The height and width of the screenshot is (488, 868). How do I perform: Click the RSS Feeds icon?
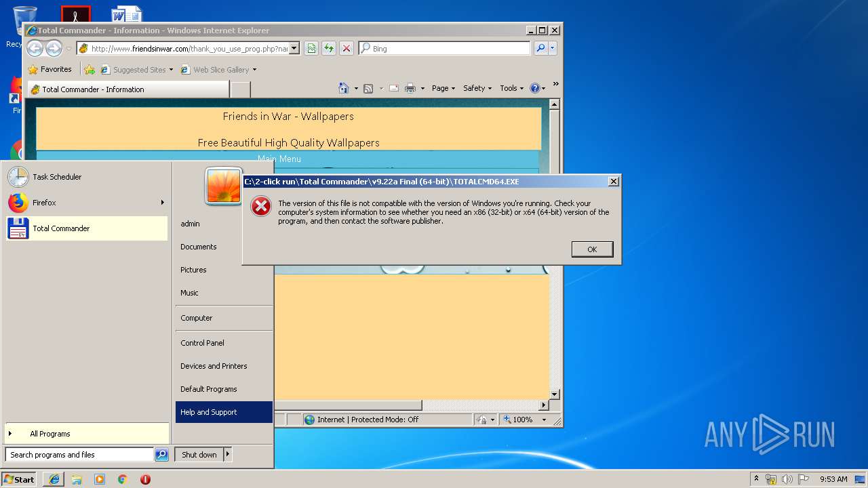coord(368,88)
